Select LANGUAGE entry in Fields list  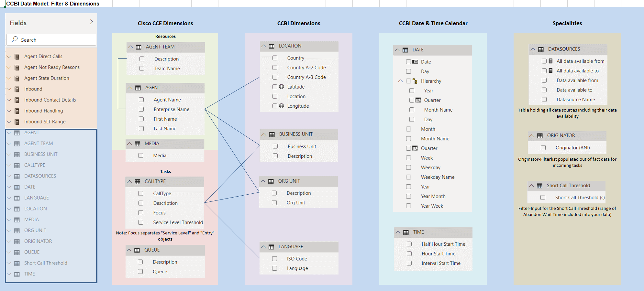[36, 198]
